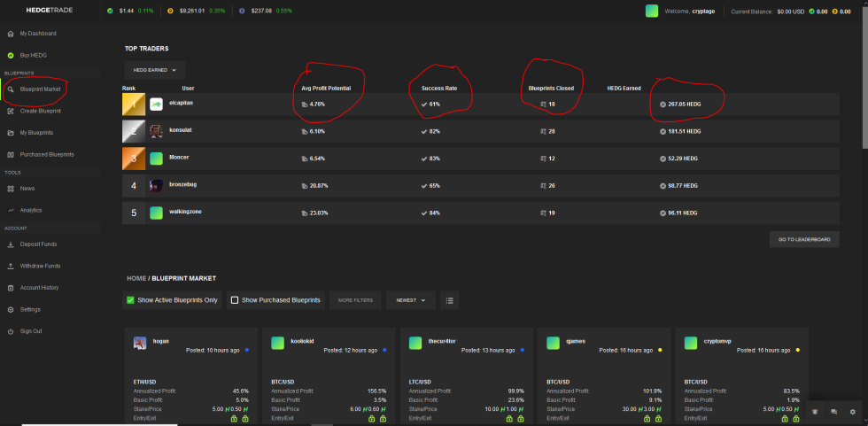Click the Deposit Funds download icon
The height and width of the screenshot is (426, 868).
click(x=11, y=244)
